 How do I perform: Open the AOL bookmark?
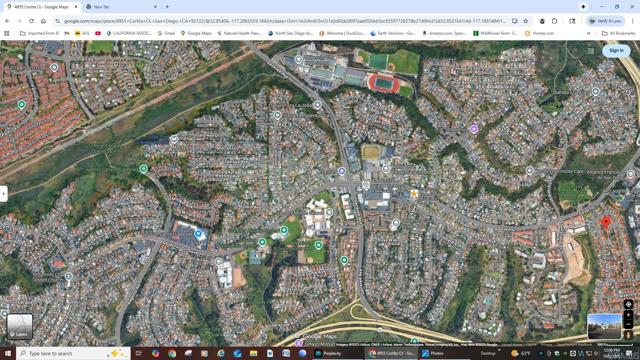[82, 33]
